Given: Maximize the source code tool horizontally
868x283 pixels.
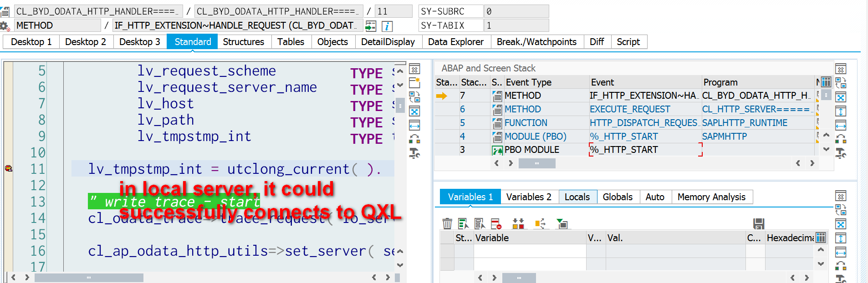Looking at the screenshot, I should (x=414, y=125).
